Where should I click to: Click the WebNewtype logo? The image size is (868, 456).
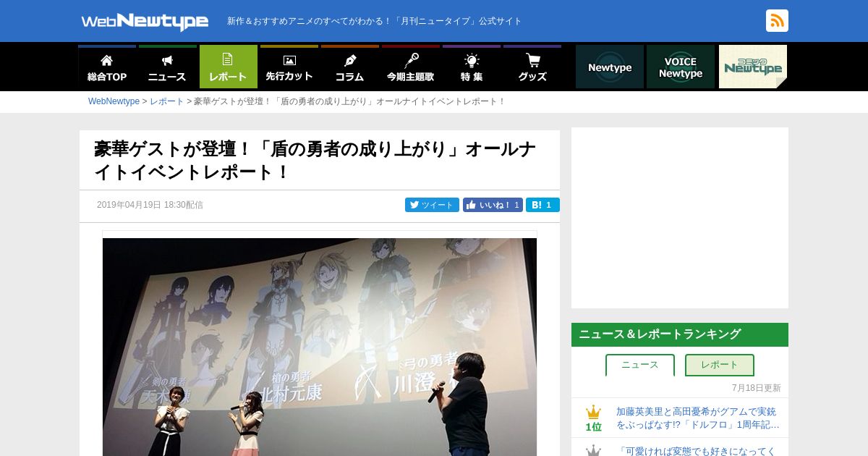(x=145, y=22)
